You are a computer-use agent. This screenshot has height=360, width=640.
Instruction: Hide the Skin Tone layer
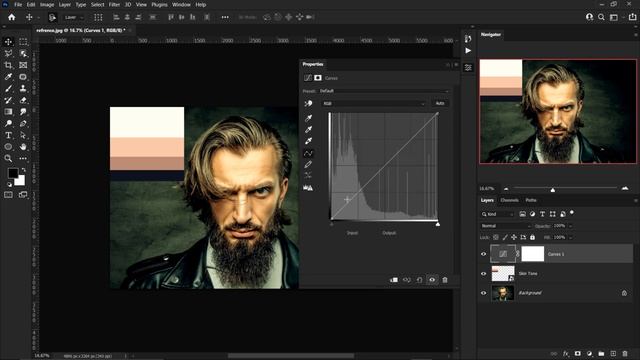click(484, 273)
